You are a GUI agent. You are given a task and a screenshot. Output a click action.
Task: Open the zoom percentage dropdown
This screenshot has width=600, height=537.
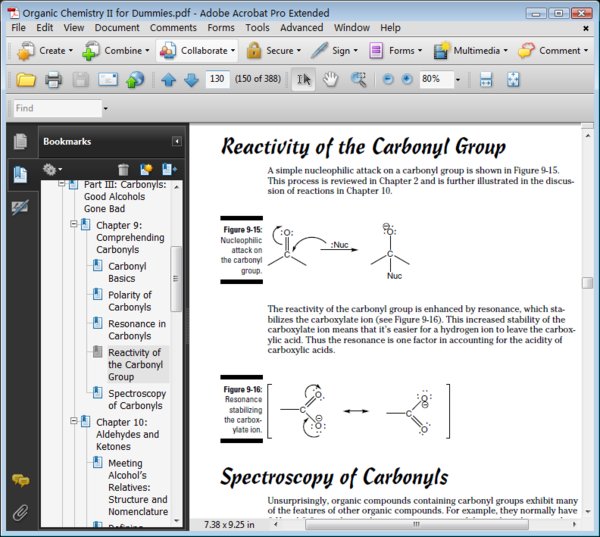pyautogui.click(x=458, y=79)
